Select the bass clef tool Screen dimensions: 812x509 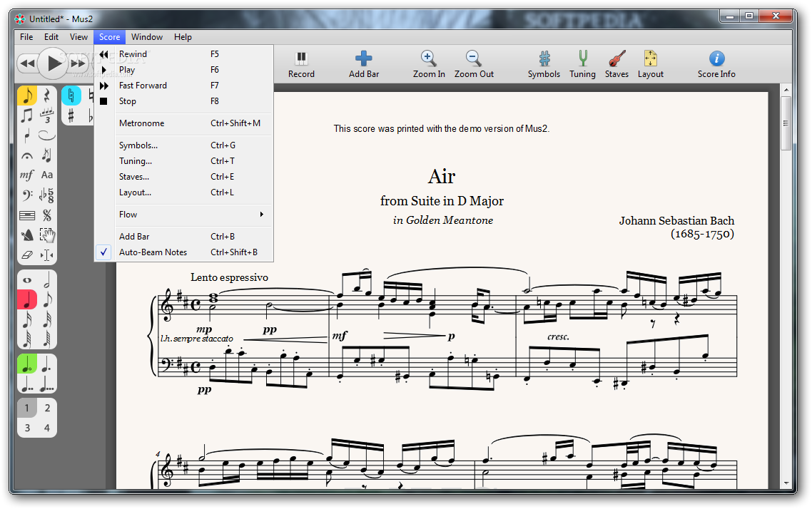27,195
